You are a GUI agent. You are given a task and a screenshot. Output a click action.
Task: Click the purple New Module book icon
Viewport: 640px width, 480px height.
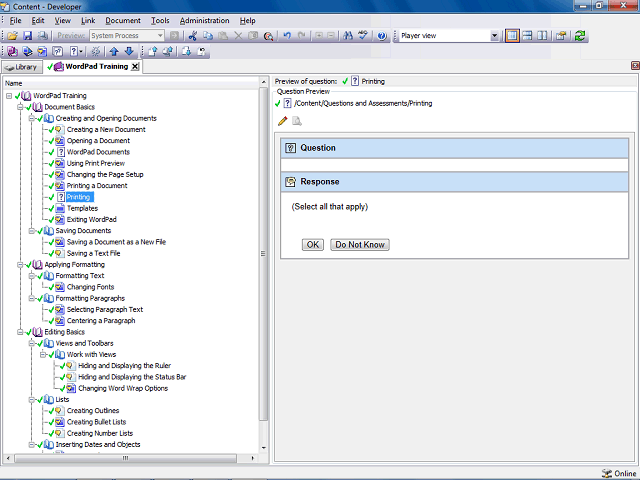click(x=12, y=51)
